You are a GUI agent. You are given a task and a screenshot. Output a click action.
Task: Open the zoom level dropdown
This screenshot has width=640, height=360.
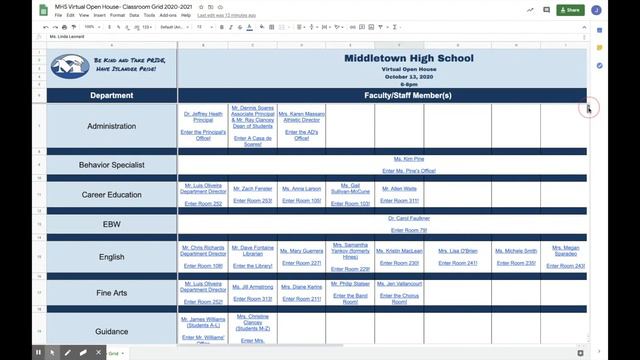click(x=92, y=27)
